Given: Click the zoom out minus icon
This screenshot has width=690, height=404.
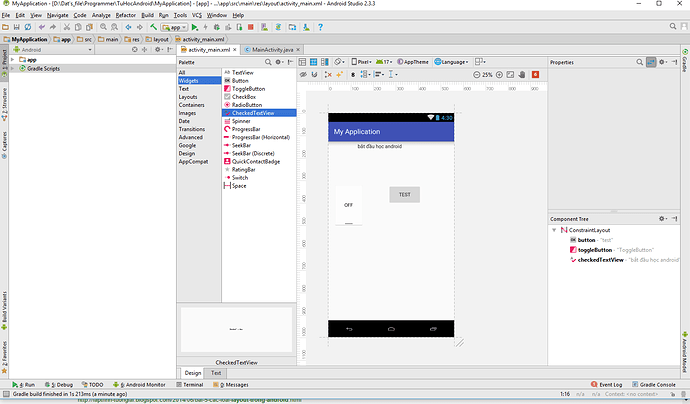Looking at the screenshot, I should coord(474,74).
